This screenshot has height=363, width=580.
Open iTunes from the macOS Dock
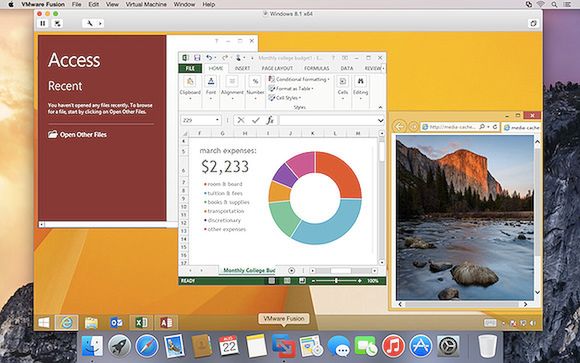(393, 346)
